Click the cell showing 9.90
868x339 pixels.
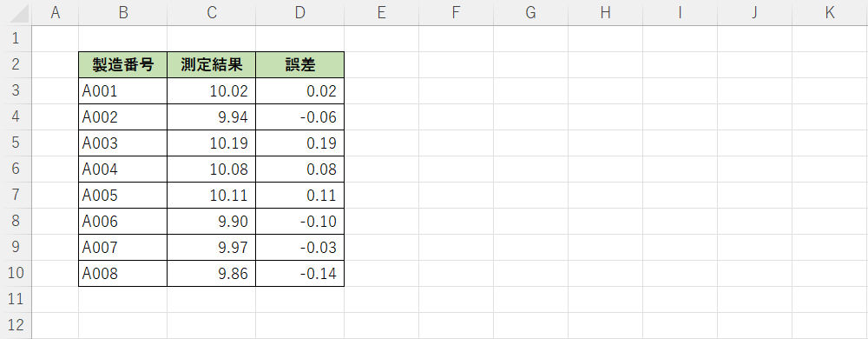pyautogui.click(x=212, y=222)
